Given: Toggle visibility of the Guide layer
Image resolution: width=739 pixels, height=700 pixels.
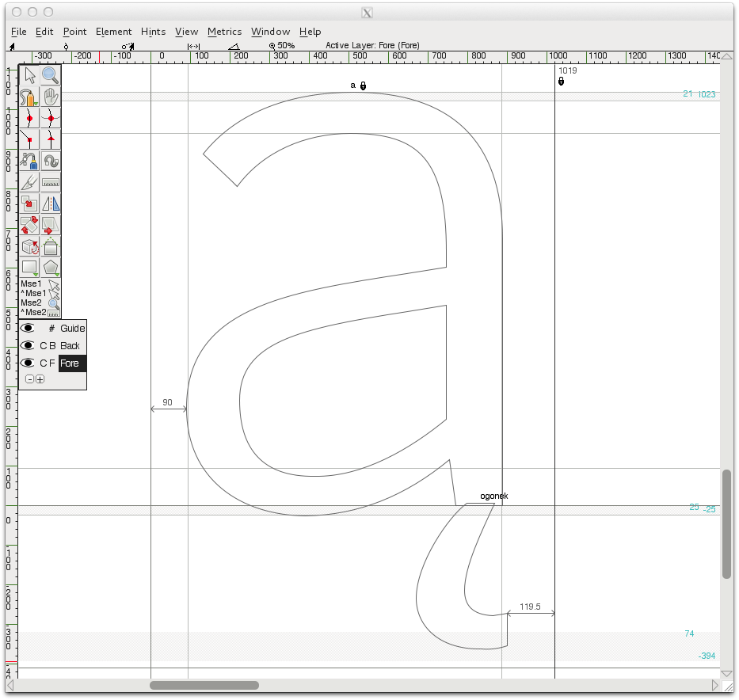Looking at the screenshot, I should pyautogui.click(x=29, y=328).
